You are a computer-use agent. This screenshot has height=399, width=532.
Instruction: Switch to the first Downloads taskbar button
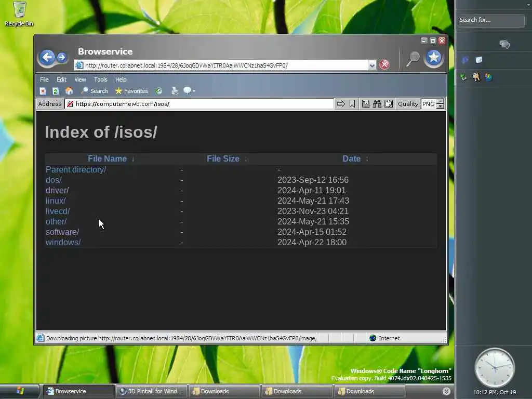click(224, 391)
